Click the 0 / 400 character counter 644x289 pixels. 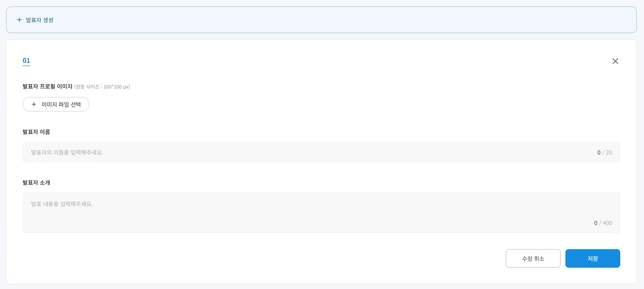coord(603,223)
